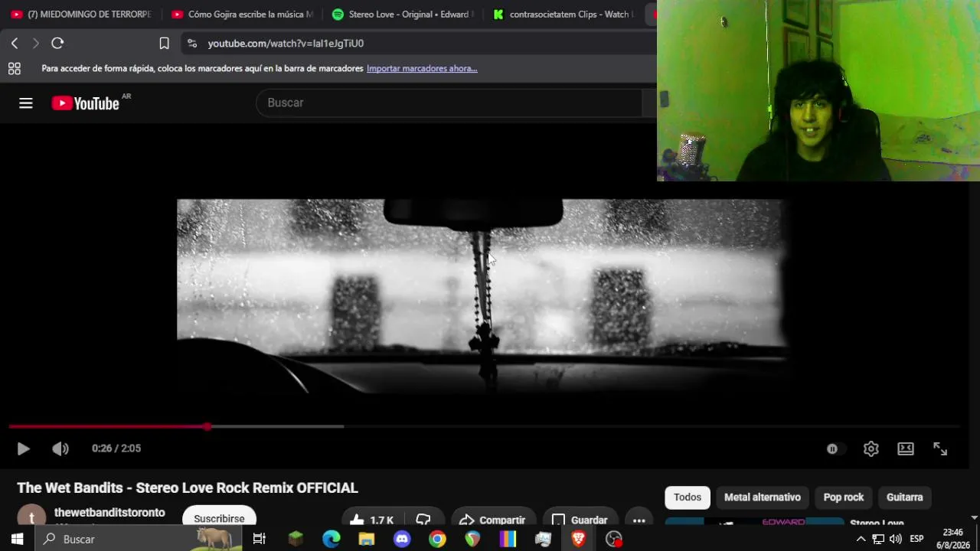Open Discord from the taskbar

402,540
